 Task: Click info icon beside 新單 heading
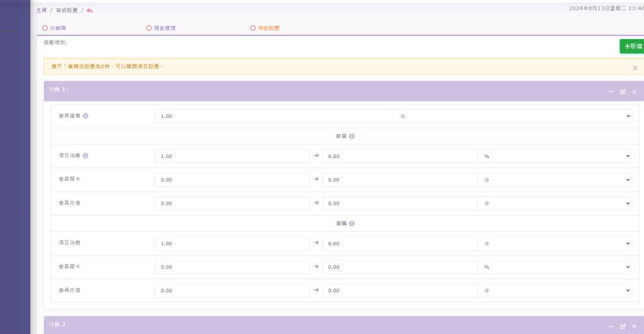352,136
